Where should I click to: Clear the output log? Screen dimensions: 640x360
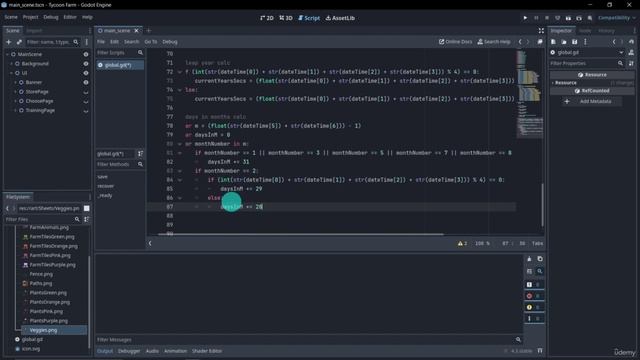pos(529,259)
